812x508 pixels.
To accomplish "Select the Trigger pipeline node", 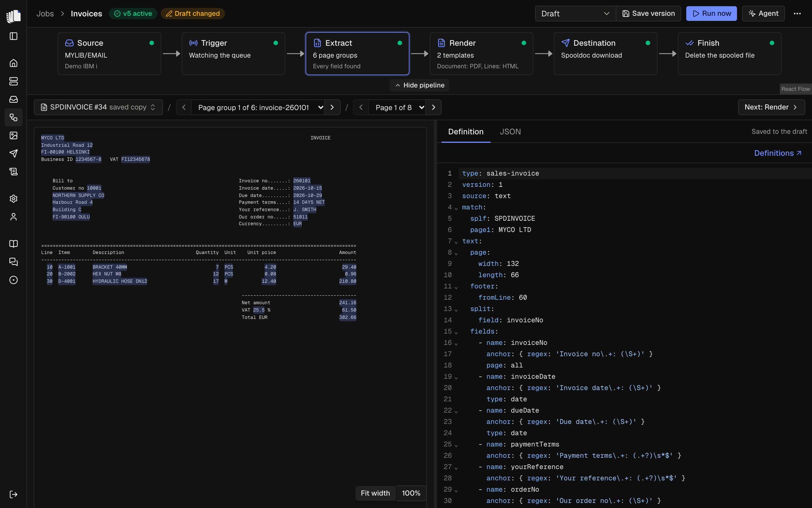I will [x=233, y=53].
